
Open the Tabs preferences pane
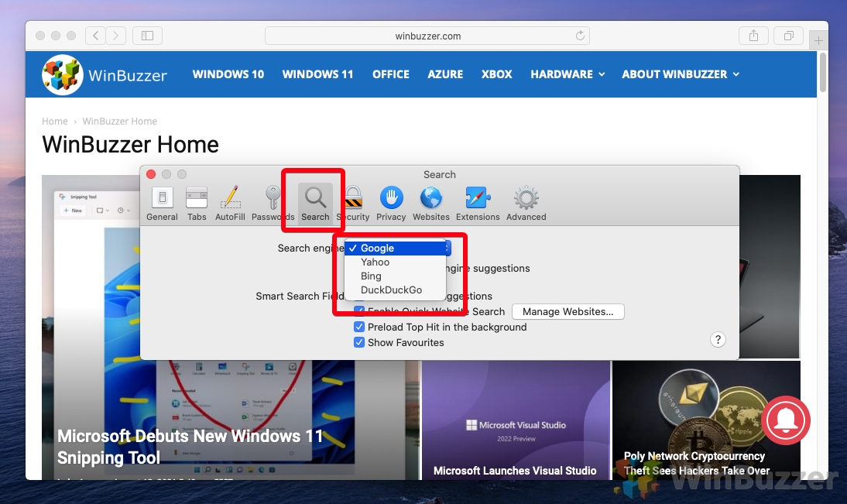[x=197, y=204]
